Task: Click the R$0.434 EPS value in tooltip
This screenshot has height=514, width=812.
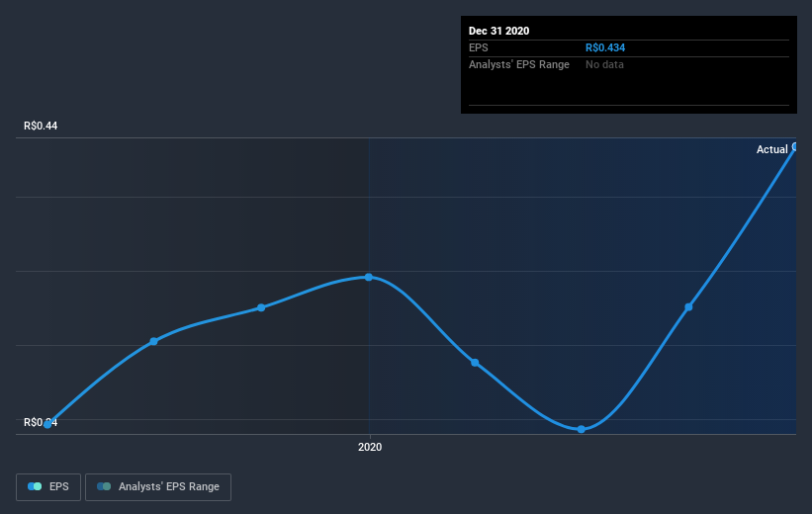Action: pyautogui.click(x=605, y=47)
